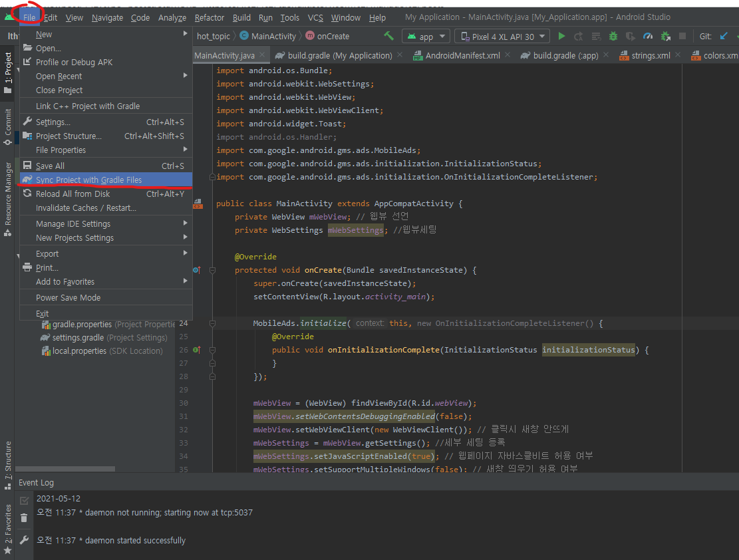Open the Commit tool window
739x560 pixels.
7,126
